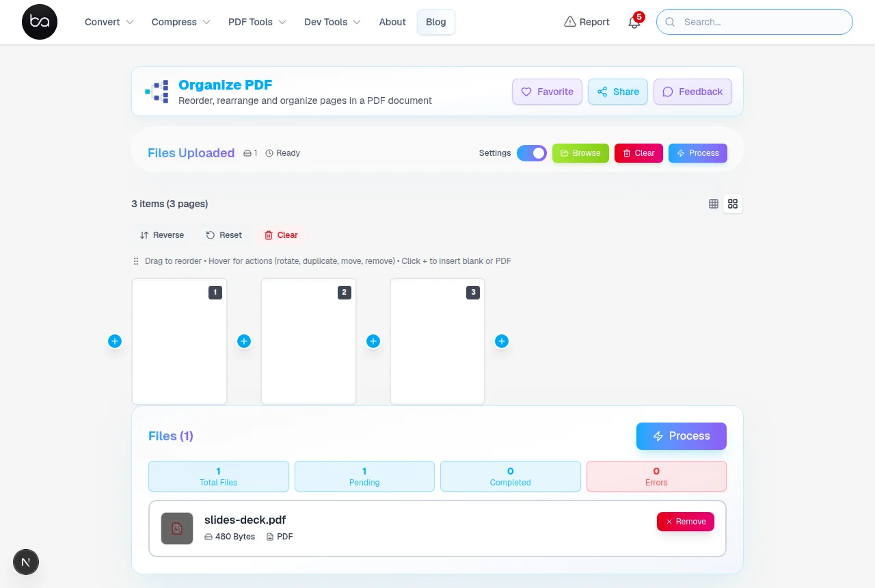Viewport: 875px width, 588px height.
Task: Expand the Convert dropdown menu
Action: pos(109,22)
